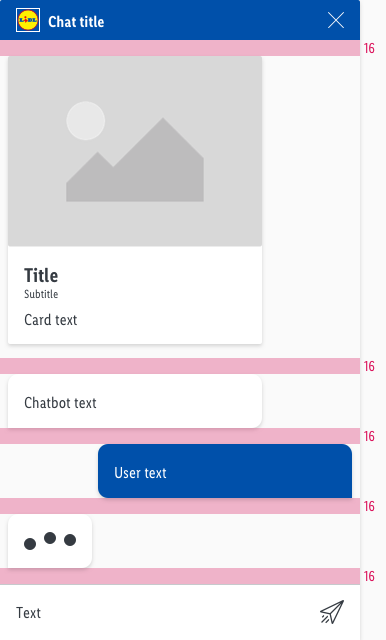Click the last typing indicator dot

pyautogui.click(x=70, y=540)
